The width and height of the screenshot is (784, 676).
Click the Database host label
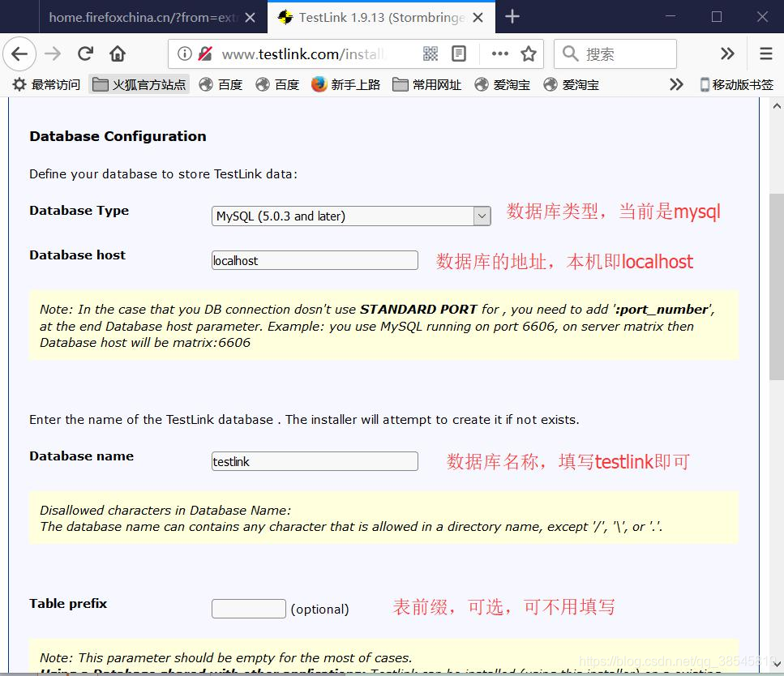tap(78, 255)
